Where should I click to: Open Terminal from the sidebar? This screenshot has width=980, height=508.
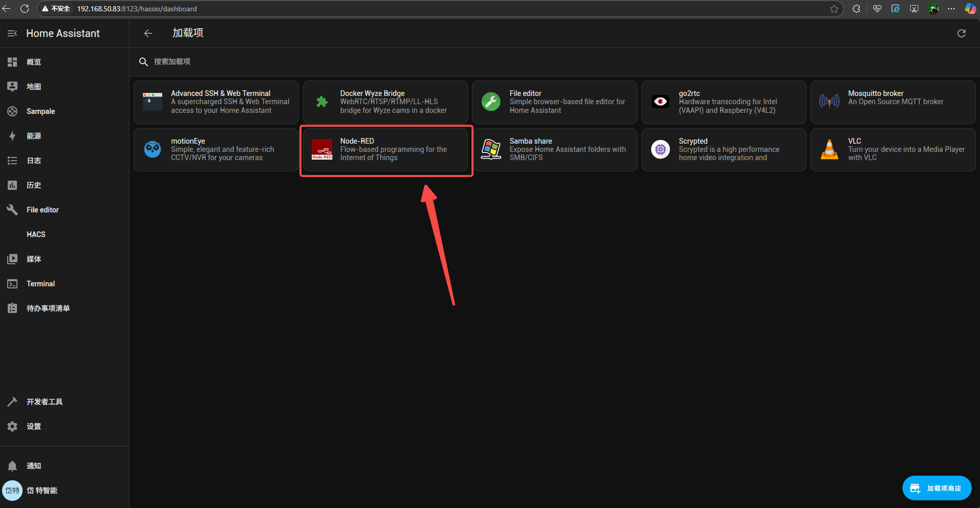click(41, 284)
